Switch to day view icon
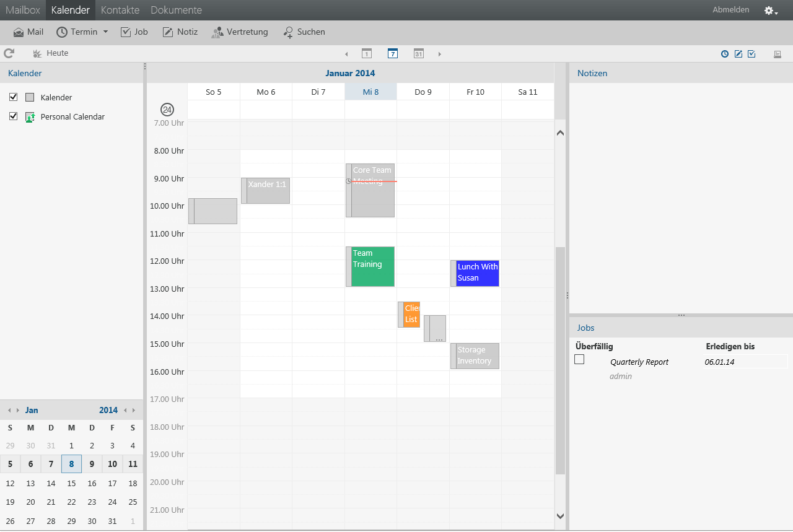The image size is (793, 532). 367,54
